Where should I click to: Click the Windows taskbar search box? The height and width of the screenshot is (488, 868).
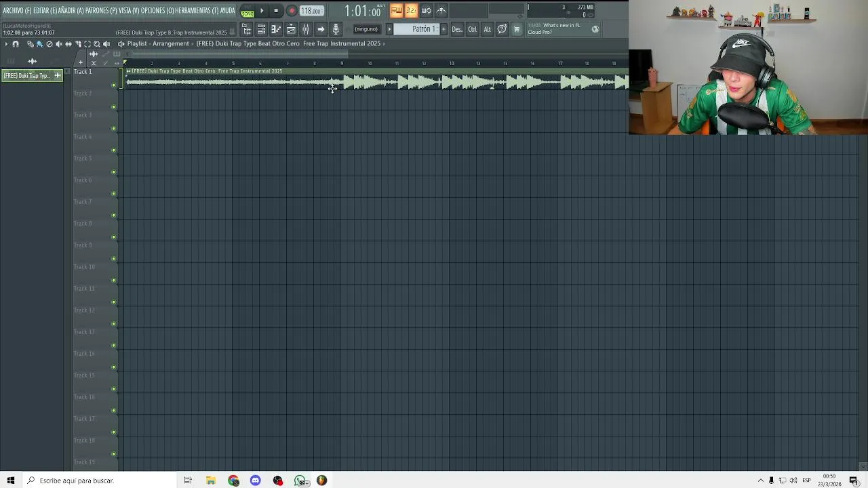(x=98, y=481)
